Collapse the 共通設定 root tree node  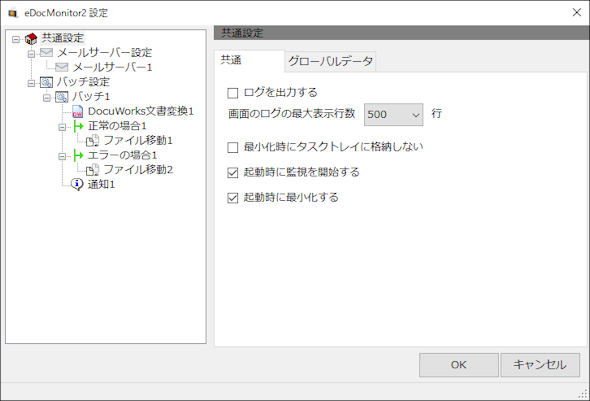point(16,39)
